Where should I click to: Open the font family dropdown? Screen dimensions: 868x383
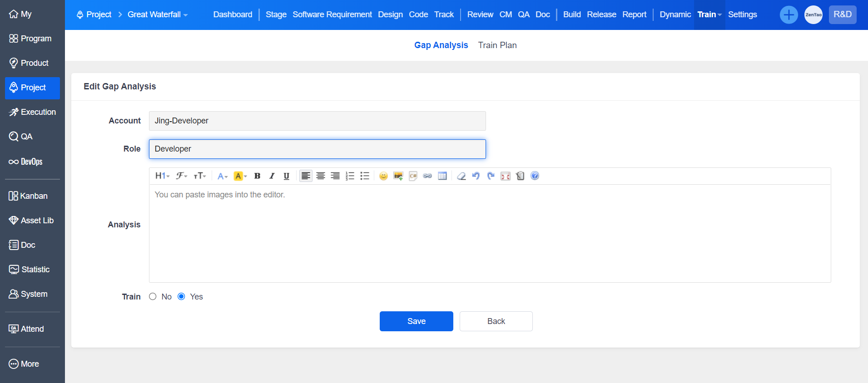182,176
